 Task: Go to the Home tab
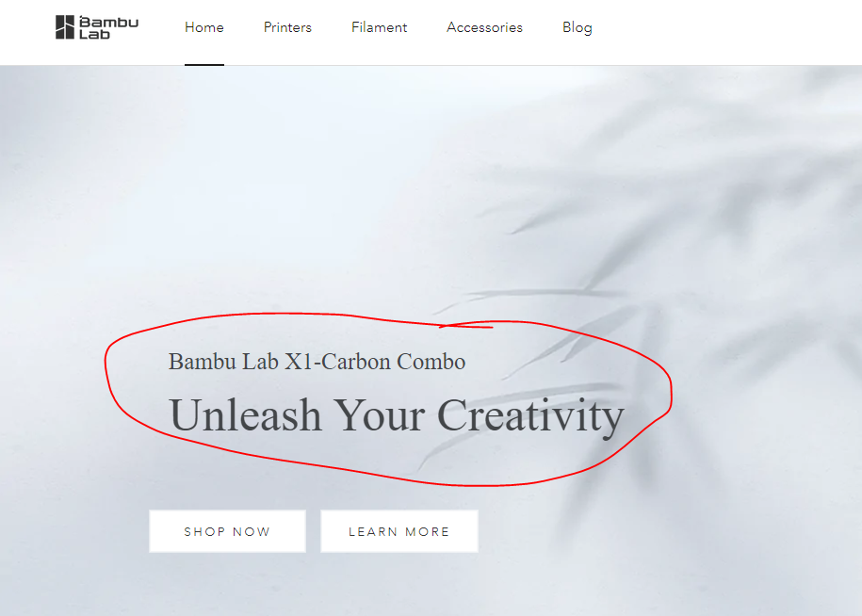pyautogui.click(x=203, y=27)
